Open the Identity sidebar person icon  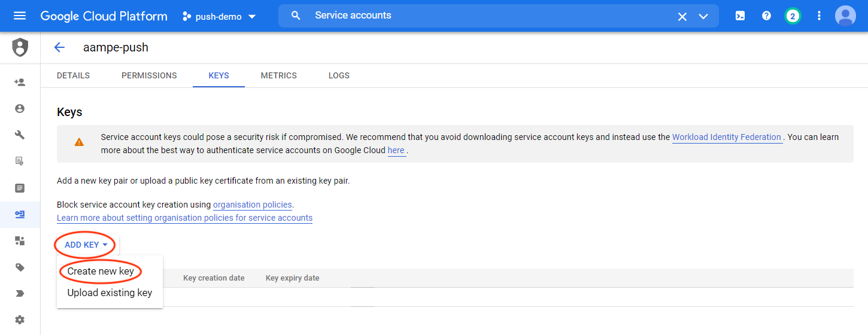click(20, 108)
